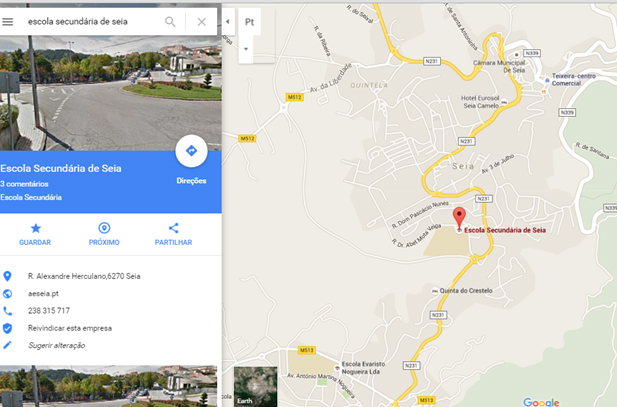The height and width of the screenshot is (407, 617).
Task: Switch to Earth satellite view thumbnail
Action: (255, 387)
